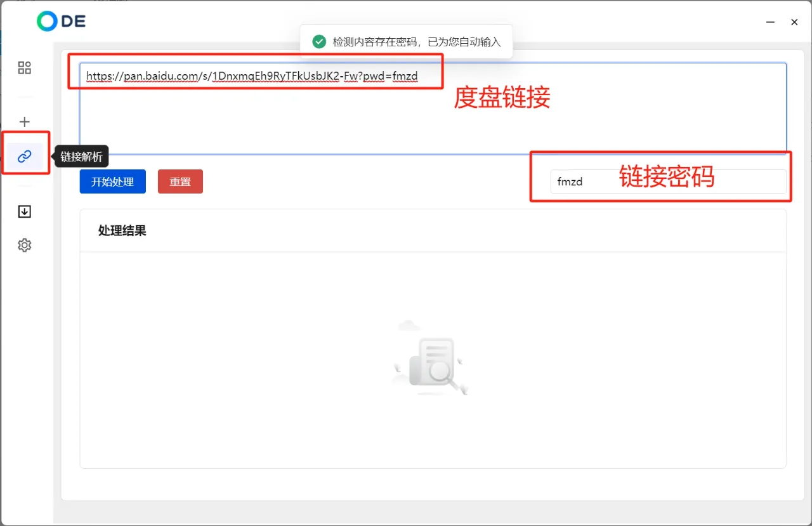Viewport: 812px width, 526px height.
Task: Click the 处理结果 panel header
Action: click(122, 231)
